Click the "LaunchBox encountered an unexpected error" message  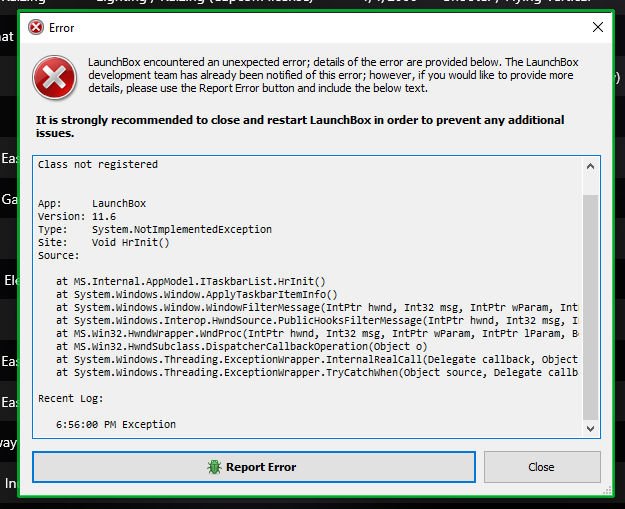333,75
